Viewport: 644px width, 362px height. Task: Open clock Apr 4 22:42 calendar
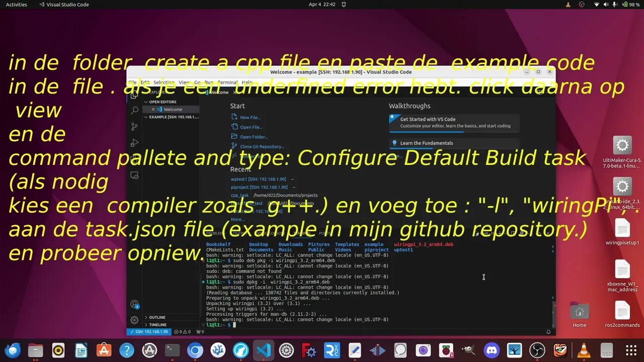point(322,5)
